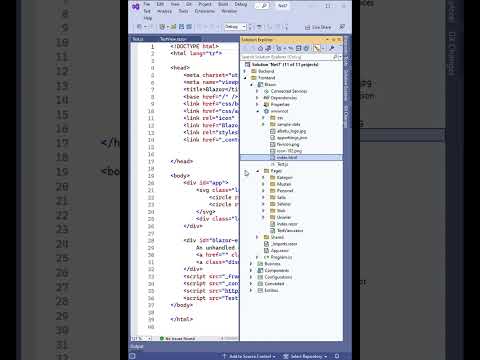Click feedback icon beside Live Share
Viewport: 480px width, 360px height.
tap(342, 27)
